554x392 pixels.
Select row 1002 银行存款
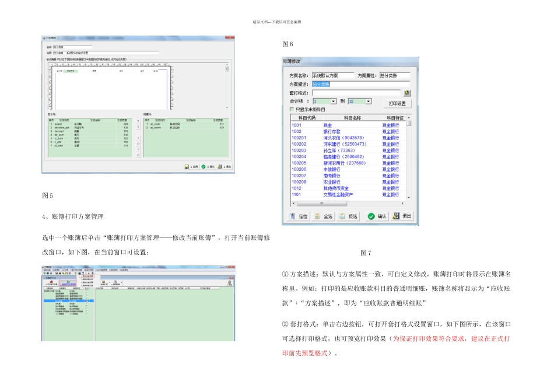pos(348,131)
